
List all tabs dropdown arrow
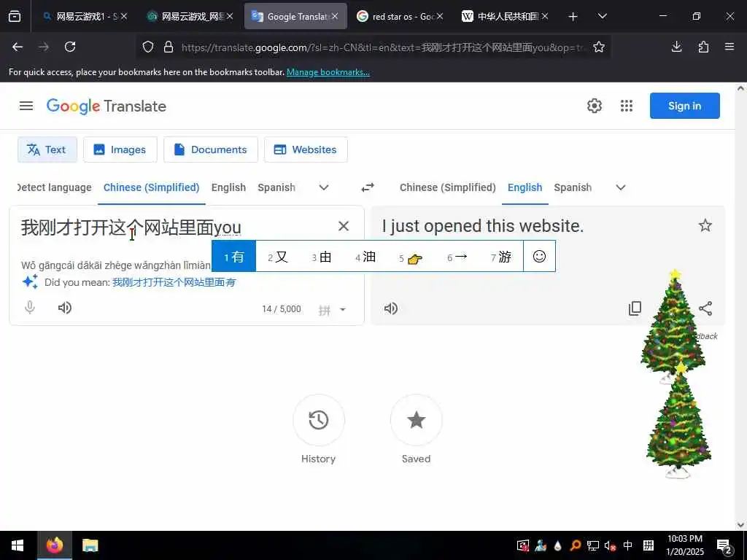click(x=602, y=16)
